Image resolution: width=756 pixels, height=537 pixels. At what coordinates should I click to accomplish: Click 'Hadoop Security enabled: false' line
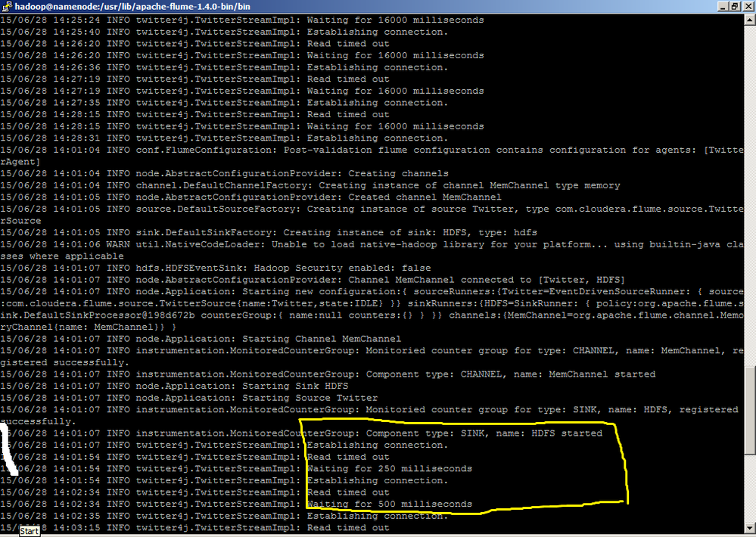pyautogui.click(x=216, y=268)
